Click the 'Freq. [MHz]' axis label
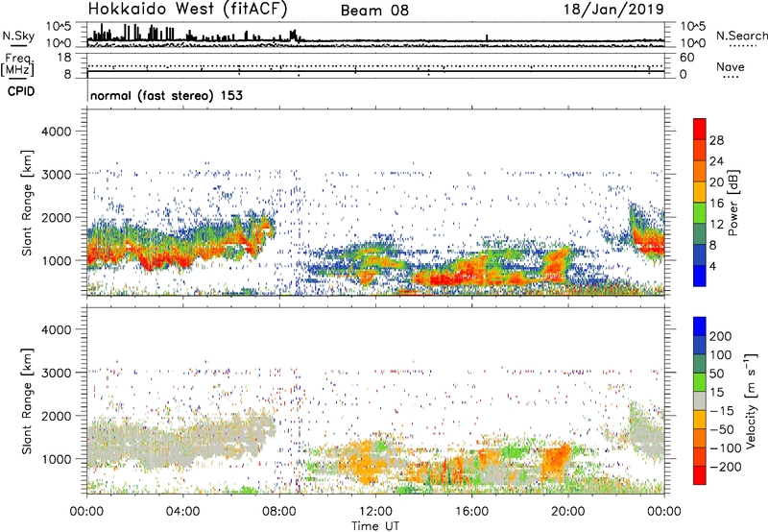 (x=18, y=64)
